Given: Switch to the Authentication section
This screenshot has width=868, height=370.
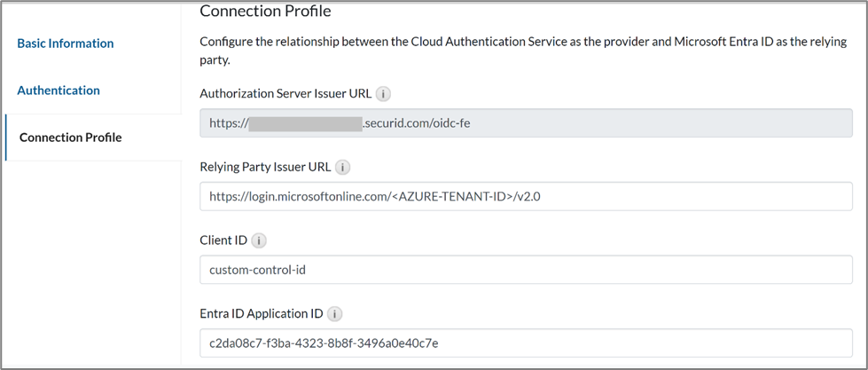Looking at the screenshot, I should coord(59,91).
